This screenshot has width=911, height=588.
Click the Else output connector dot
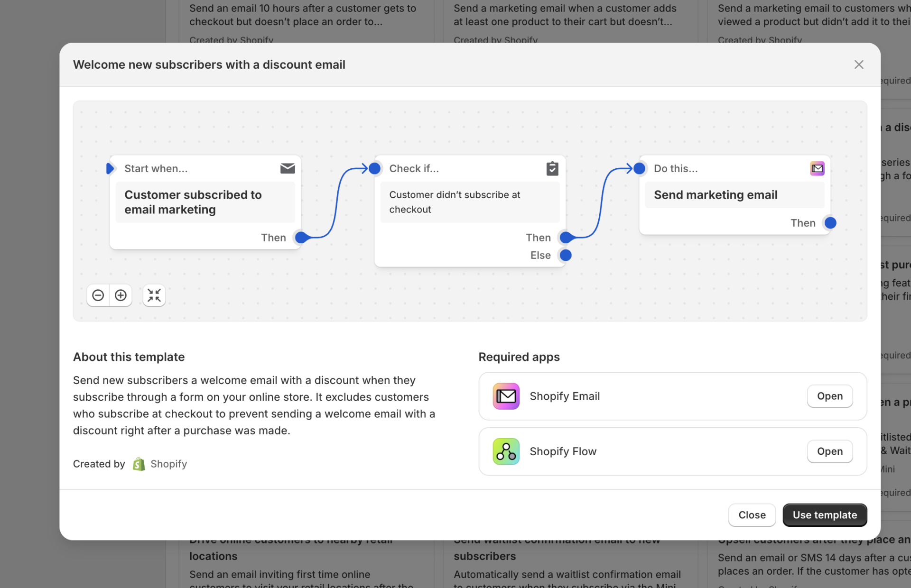click(565, 255)
